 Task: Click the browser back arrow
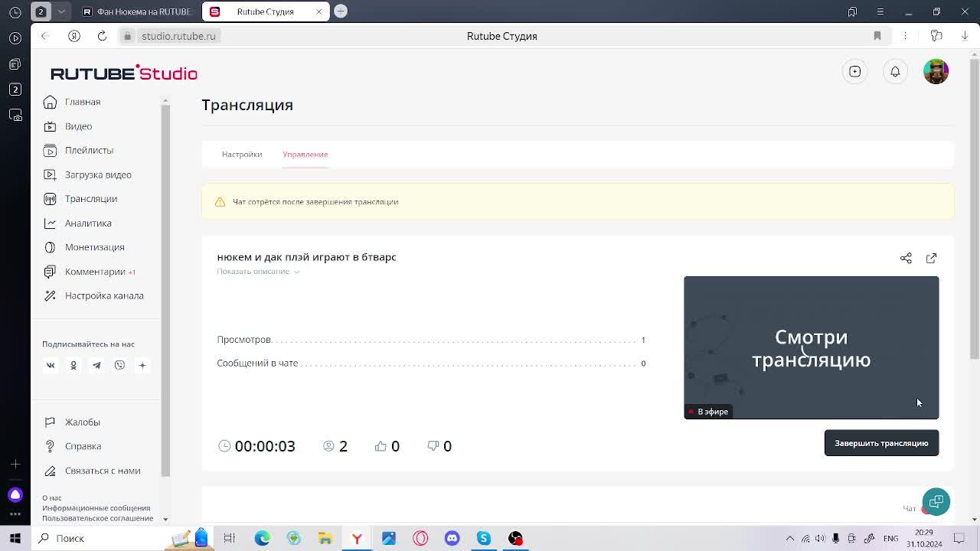(45, 36)
